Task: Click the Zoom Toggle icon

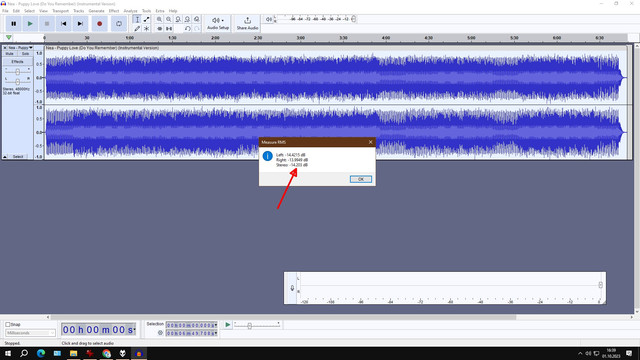Action: pos(197,19)
